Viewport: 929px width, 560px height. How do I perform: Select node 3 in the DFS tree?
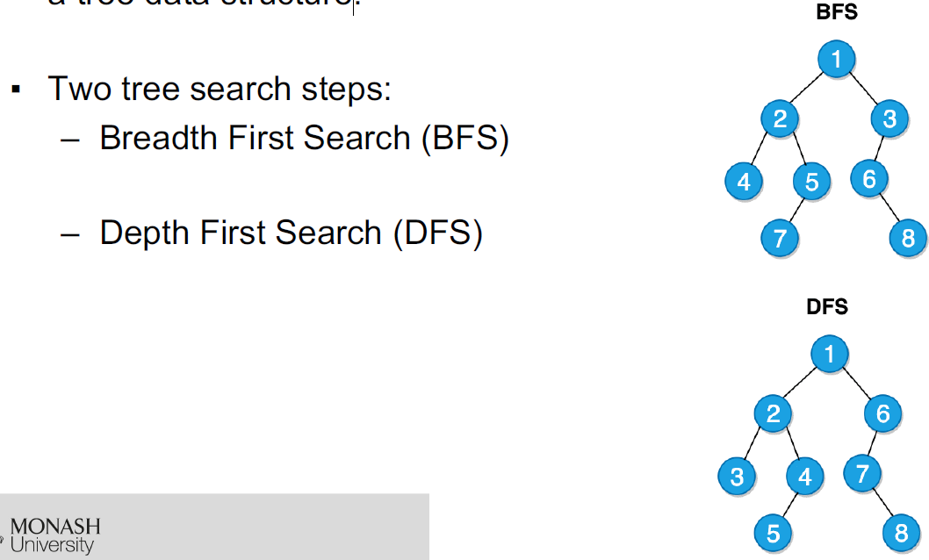click(737, 476)
